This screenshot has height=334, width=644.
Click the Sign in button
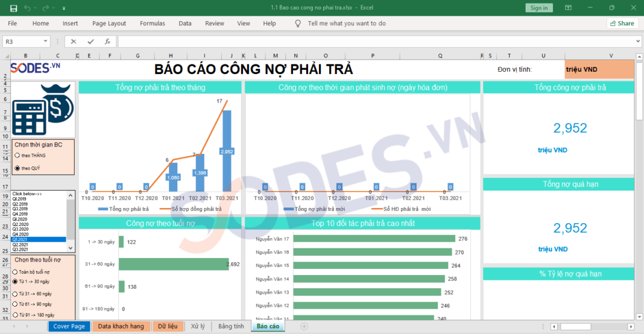pyautogui.click(x=539, y=8)
